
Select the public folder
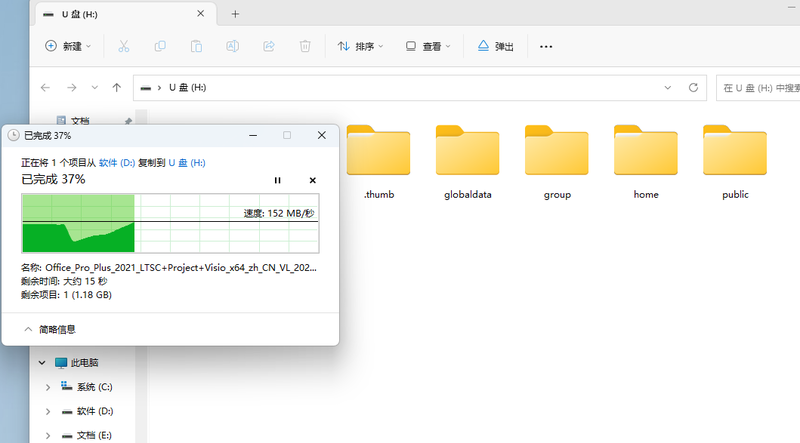pos(735,162)
